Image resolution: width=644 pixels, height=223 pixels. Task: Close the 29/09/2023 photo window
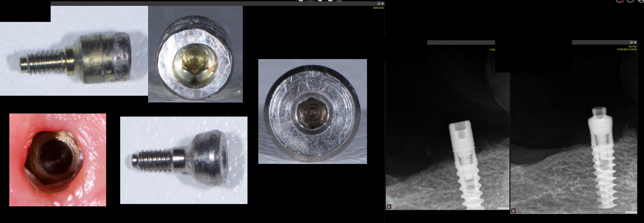[x=383, y=4]
